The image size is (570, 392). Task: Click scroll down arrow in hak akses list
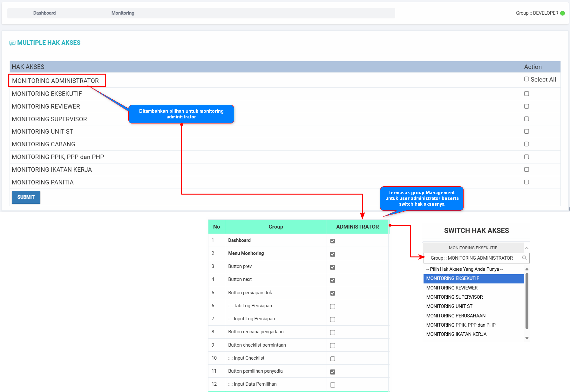click(527, 338)
